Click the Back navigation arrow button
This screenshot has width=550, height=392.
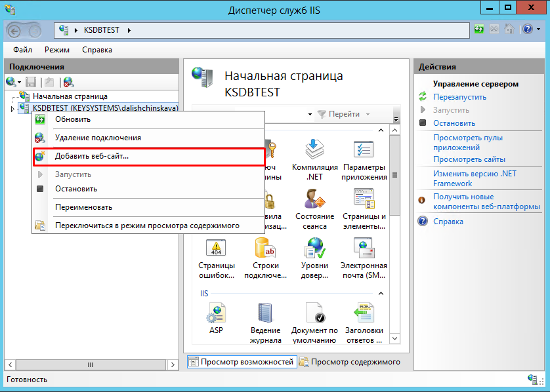[x=14, y=31]
